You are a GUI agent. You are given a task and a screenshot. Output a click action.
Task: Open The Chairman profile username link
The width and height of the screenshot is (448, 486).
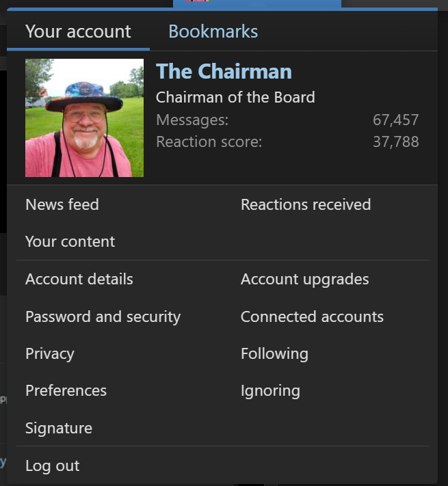coord(224,71)
